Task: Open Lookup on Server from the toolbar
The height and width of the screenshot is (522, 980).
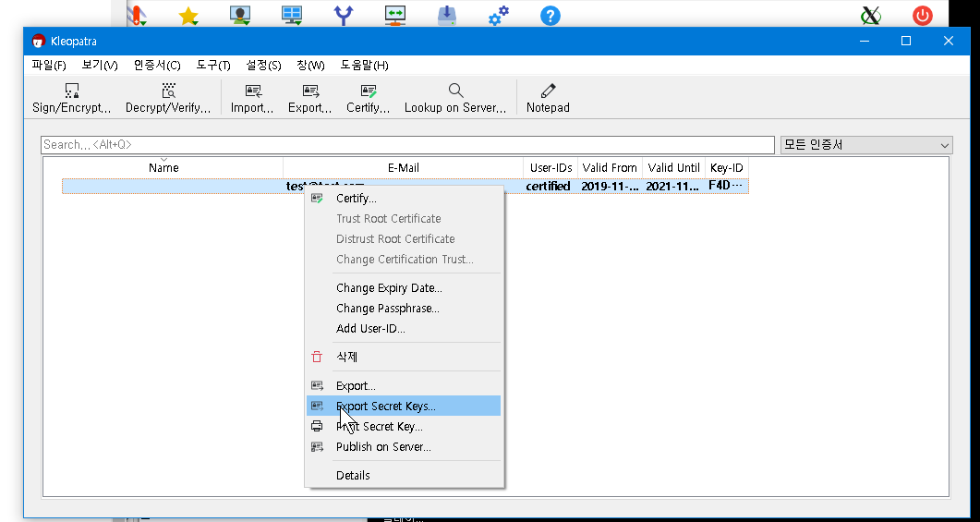Action: (x=455, y=98)
